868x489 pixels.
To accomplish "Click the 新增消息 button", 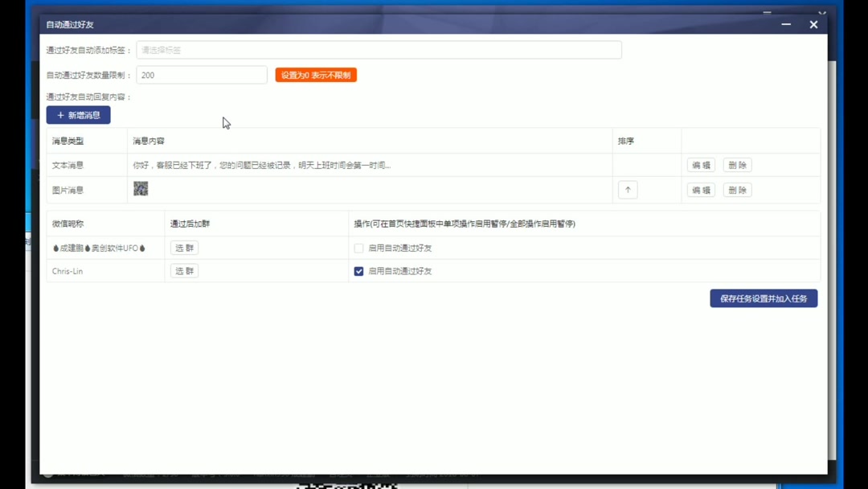I will (x=78, y=115).
